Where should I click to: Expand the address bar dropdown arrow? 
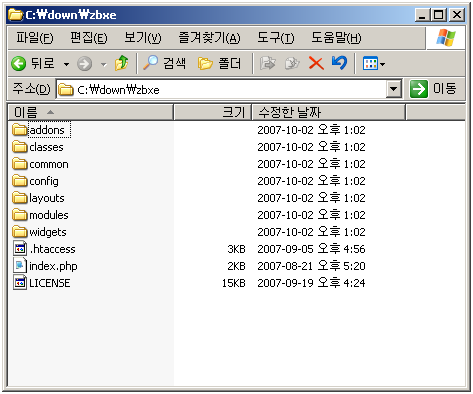pyautogui.click(x=394, y=89)
